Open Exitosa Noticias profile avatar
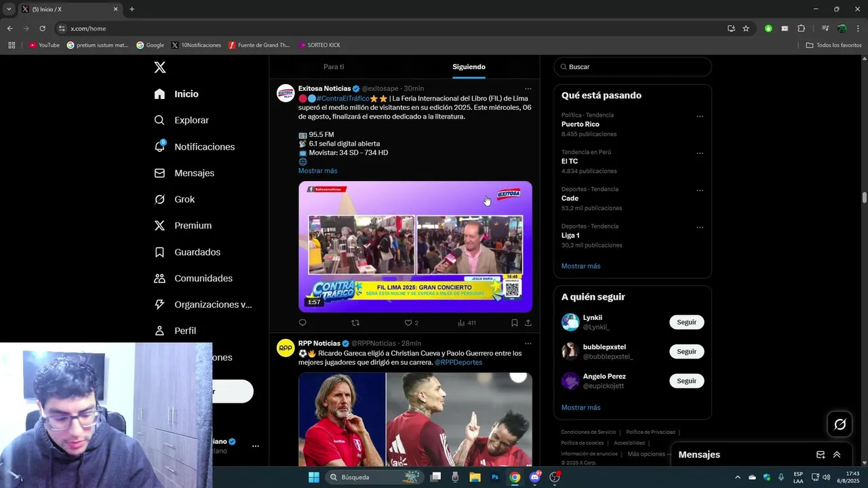Image resolution: width=868 pixels, height=488 pixels. point(285,94)
